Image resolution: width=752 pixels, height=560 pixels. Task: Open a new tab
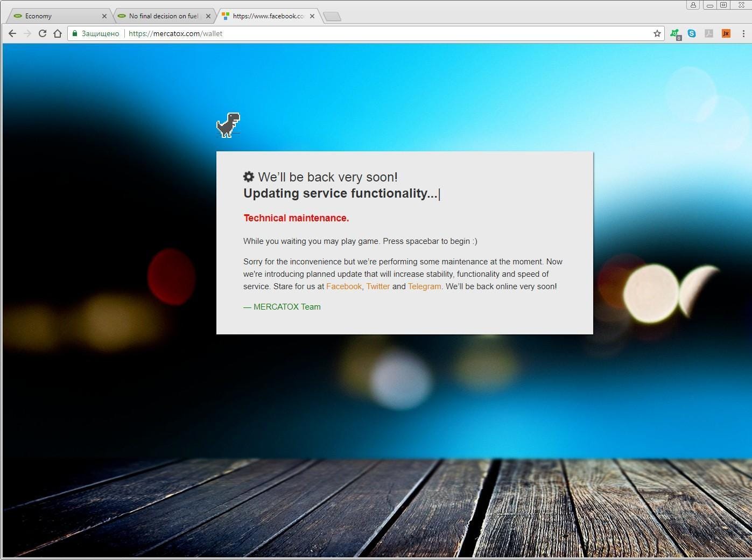pyautogui.click(x=332, y=17)
